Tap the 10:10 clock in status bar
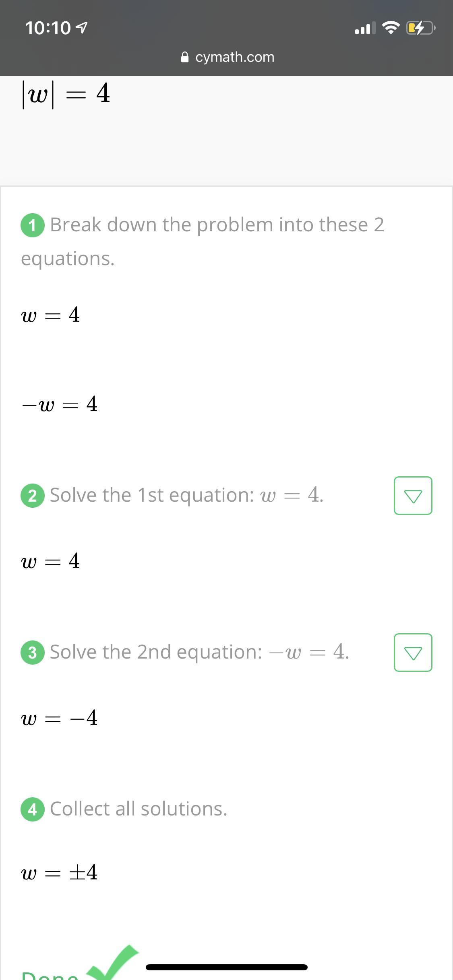 pyautogui.click(x=48, y=28)
